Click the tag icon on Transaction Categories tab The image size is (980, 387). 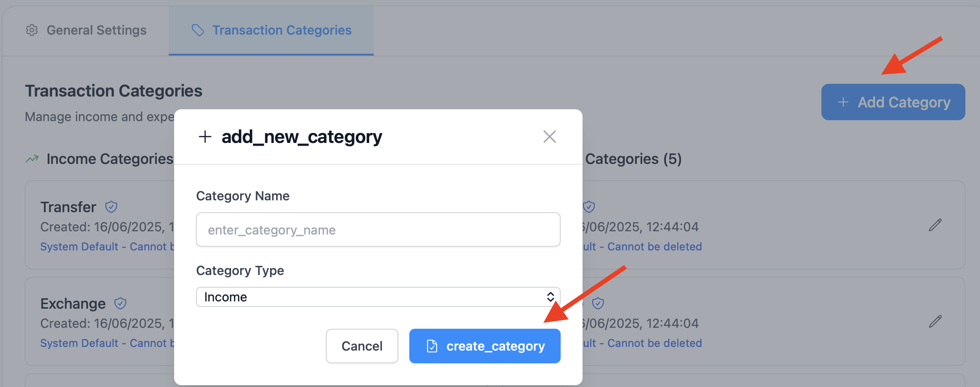coord(198,31)
